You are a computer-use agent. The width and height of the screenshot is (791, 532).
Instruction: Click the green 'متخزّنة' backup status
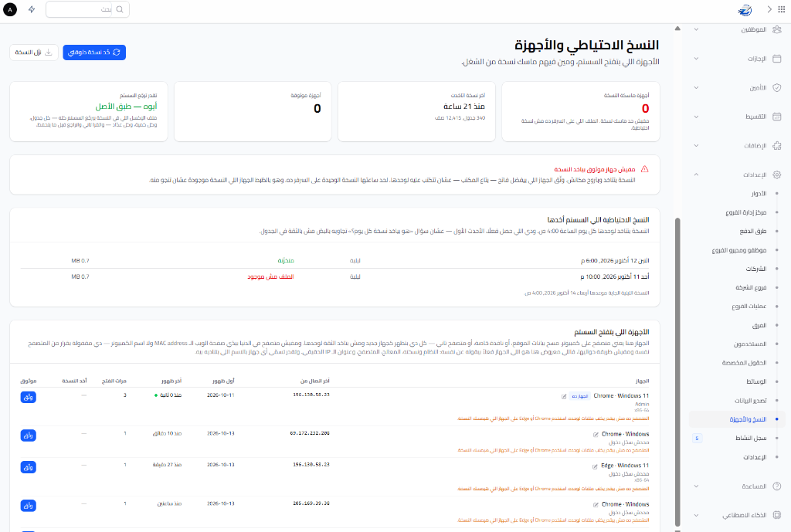click(286, 261)
